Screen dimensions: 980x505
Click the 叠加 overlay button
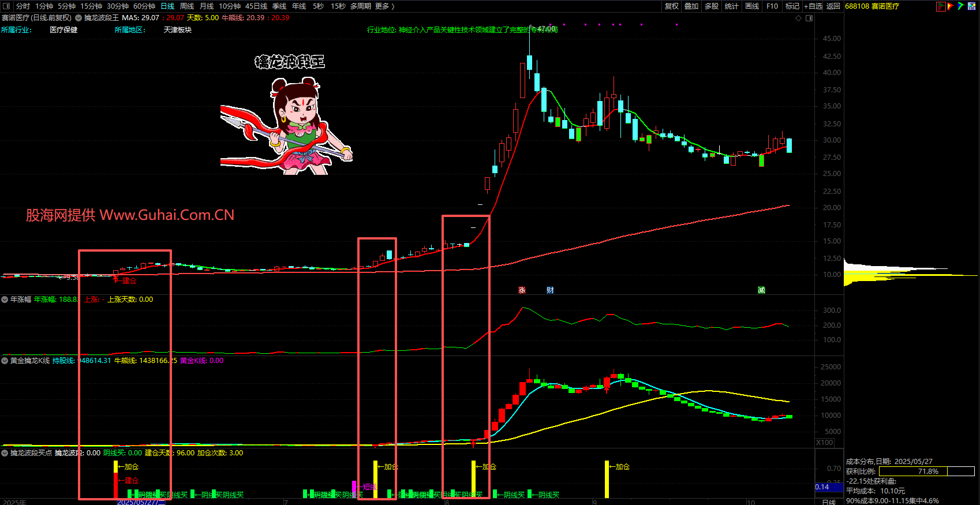691,6
